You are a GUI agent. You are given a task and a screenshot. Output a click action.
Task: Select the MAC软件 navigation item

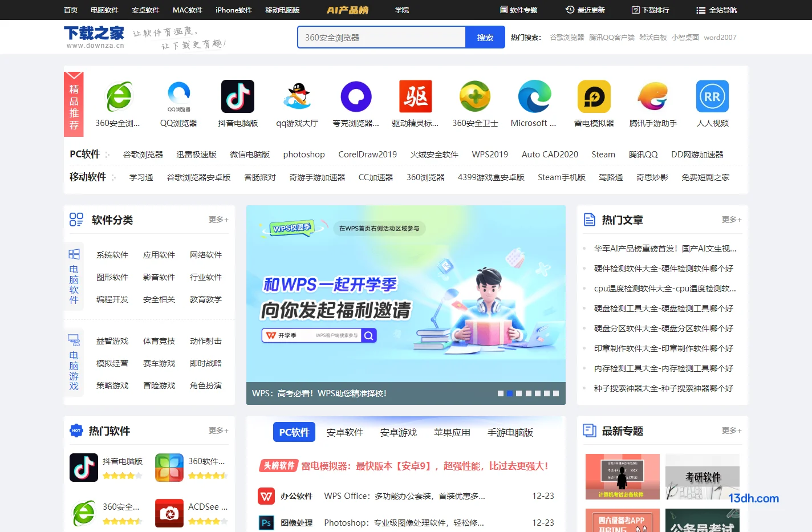(x=188, y=10)
